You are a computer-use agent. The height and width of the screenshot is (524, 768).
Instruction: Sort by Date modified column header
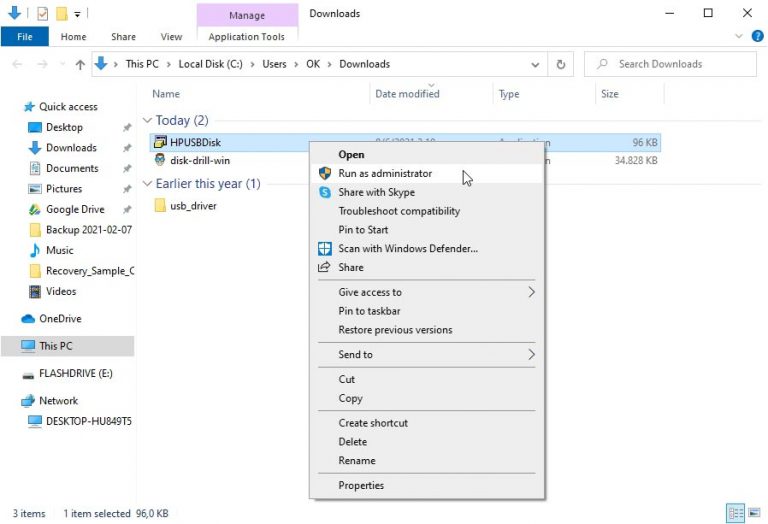pos(407,94)
